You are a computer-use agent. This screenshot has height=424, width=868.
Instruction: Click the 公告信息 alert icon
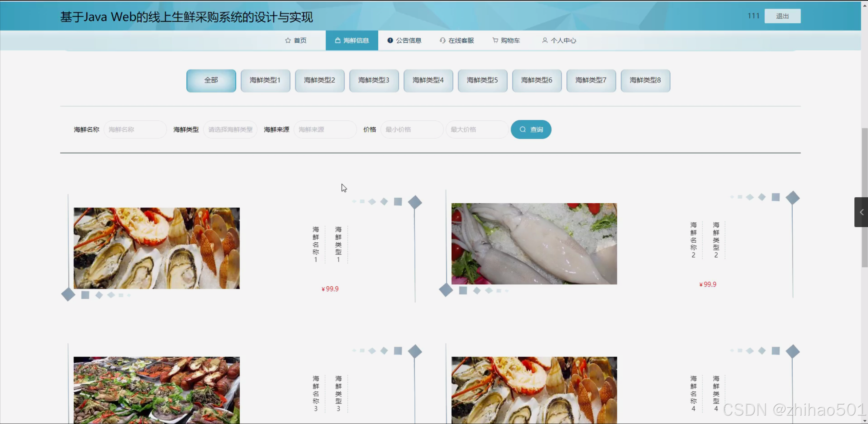390,40
